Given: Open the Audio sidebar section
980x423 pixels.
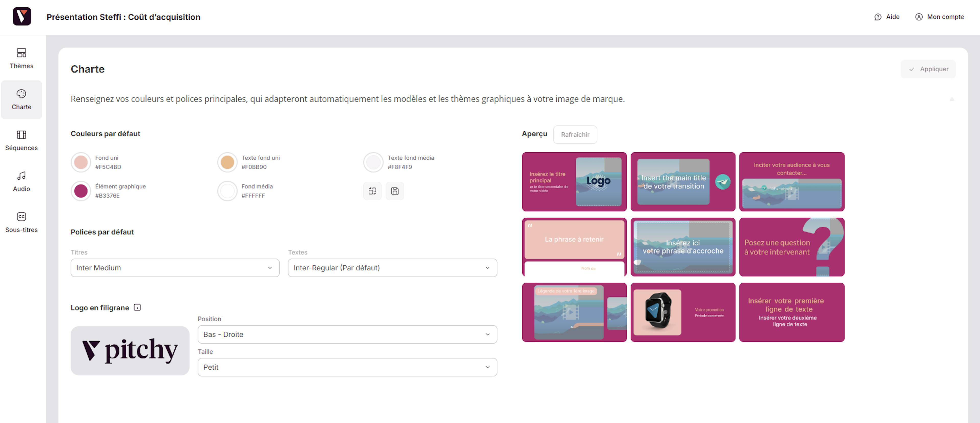Looking at the screenshot, I should [21, 181].
